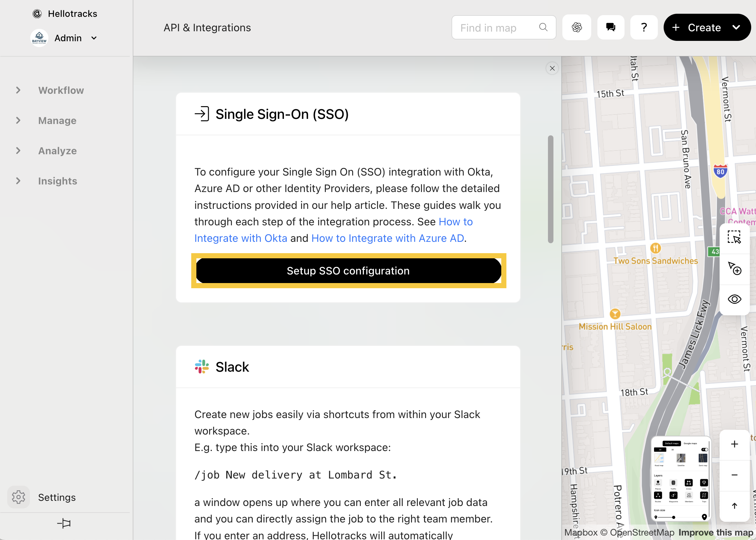Image resolution: width=756 pixels, height=540 pixels.
Task: Click the San Bruno Ave map label
Action: (x=685, y=159)
